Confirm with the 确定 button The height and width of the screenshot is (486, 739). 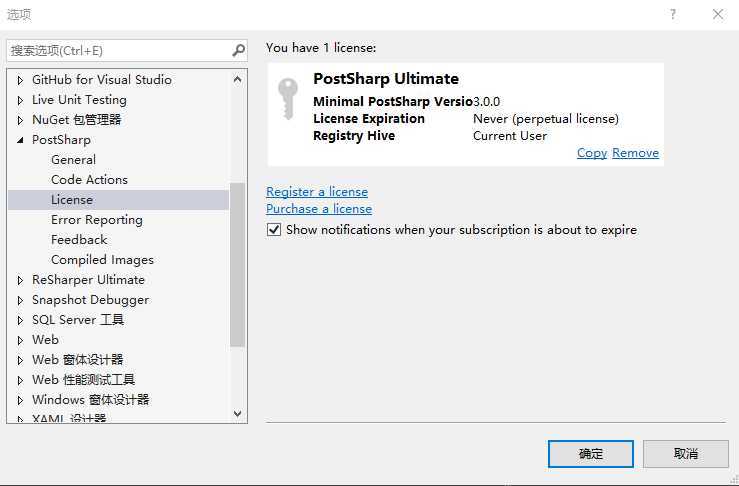(591, 453)
